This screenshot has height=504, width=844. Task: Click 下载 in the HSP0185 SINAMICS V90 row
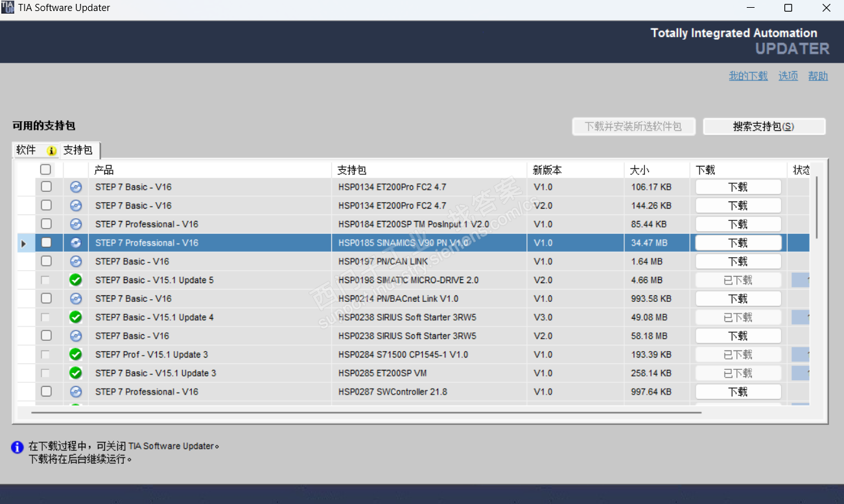pyautogui.click(x=738, y=243)
